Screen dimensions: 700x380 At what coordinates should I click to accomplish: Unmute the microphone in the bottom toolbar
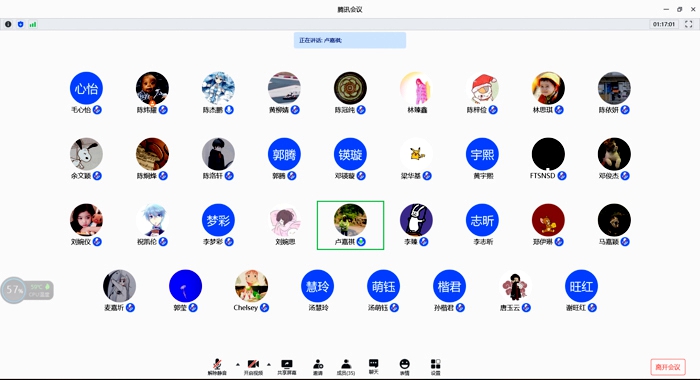click(217, 367)
